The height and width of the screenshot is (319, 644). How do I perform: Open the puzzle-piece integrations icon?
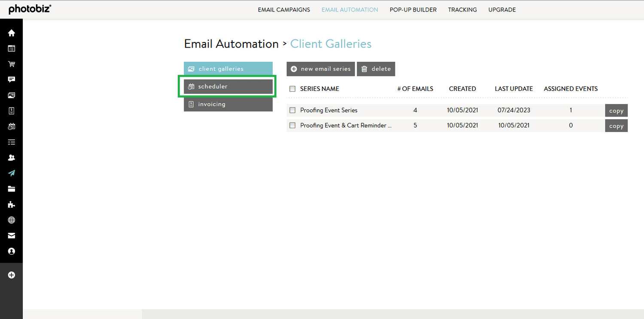tap(12, 205)
